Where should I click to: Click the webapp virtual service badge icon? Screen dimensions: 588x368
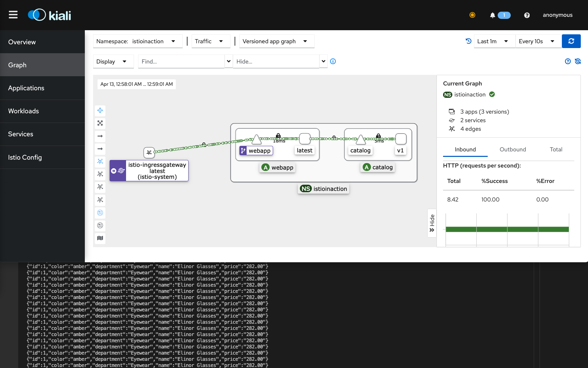coord(243,151)
